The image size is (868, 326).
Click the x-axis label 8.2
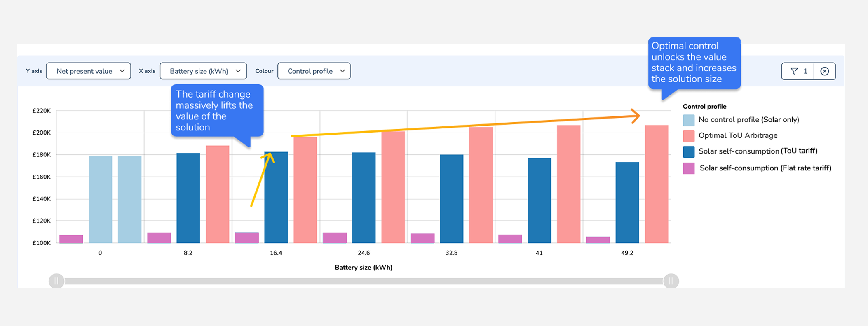[x=188, y=253]
